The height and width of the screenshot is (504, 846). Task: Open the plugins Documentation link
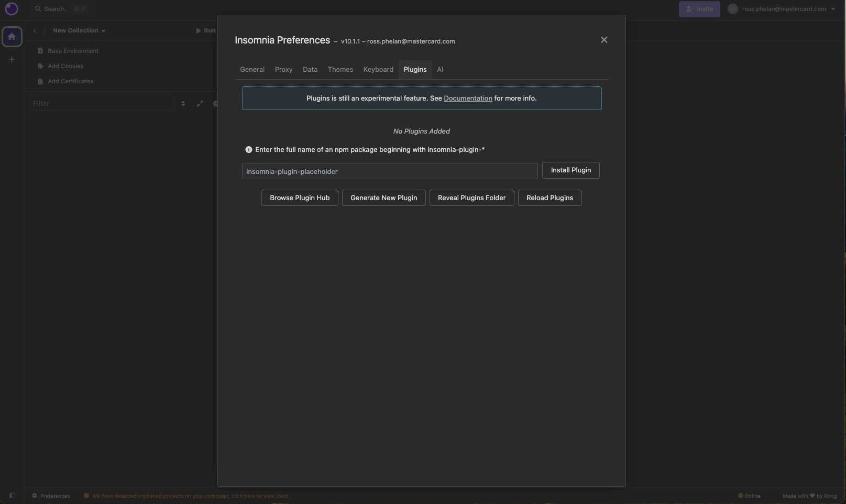pyautogui.click(x=468, y=98)
